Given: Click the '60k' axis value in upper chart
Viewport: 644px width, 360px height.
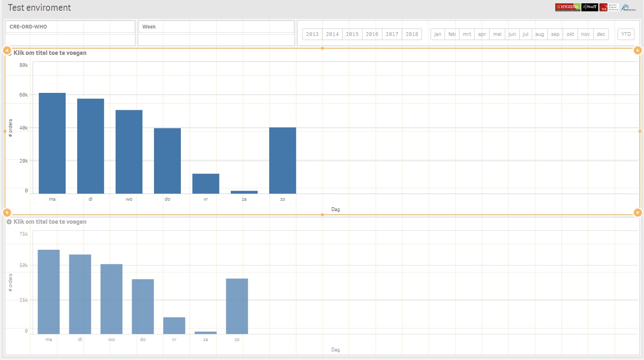Looking at the screenshot, I should pos(24,95).
